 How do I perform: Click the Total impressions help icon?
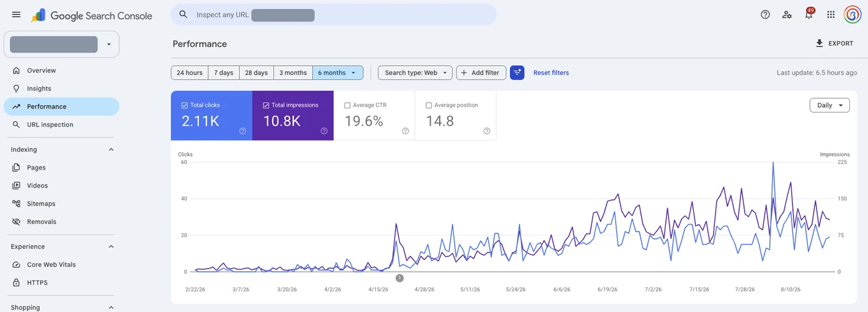pyautogui.click(x=324, y=131)
